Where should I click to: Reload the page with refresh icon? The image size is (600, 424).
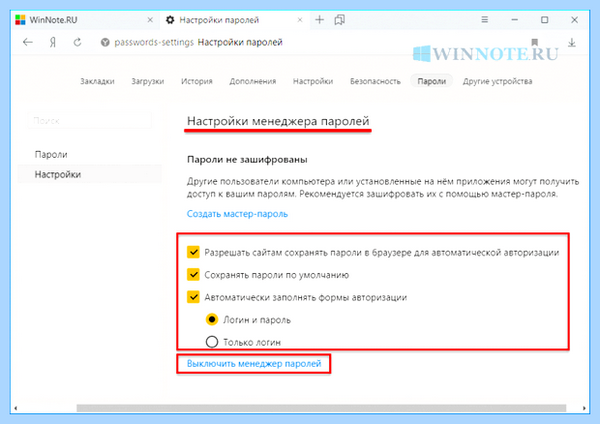(x=78, y=42)
